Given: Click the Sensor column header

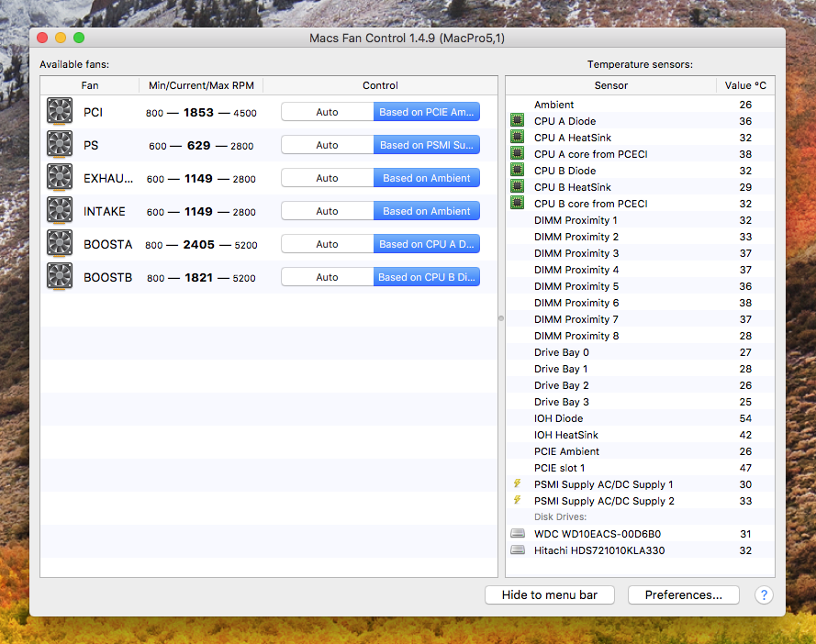Looking at the screenshot, I should click(x=611, y=85).
